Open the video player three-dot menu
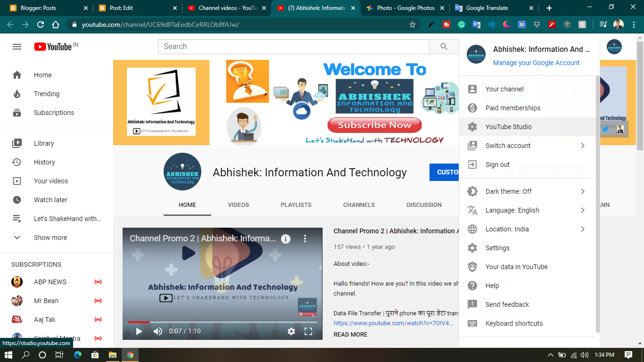644x362 pixels. pos(305,239)
